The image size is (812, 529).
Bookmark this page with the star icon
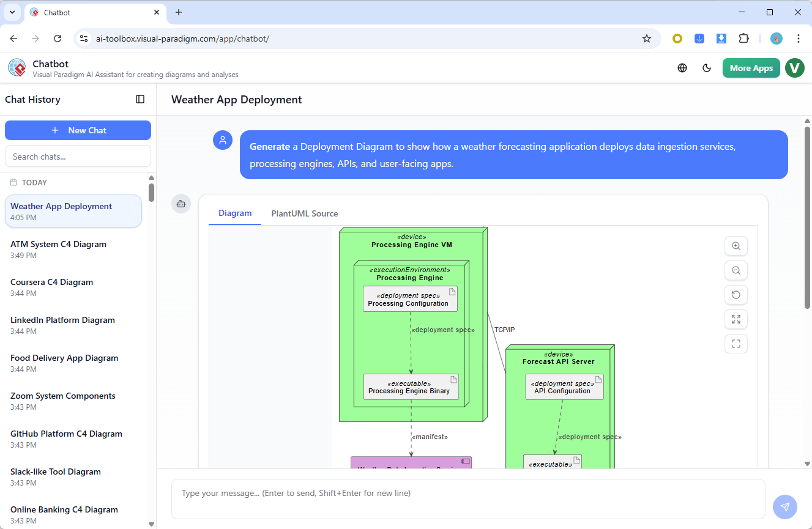click(x=647, y=38)
